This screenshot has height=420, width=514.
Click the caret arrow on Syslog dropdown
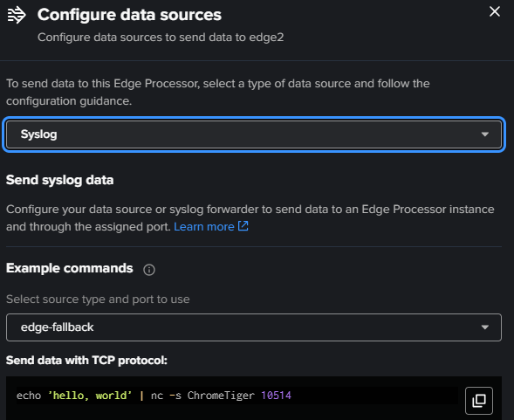485,134
